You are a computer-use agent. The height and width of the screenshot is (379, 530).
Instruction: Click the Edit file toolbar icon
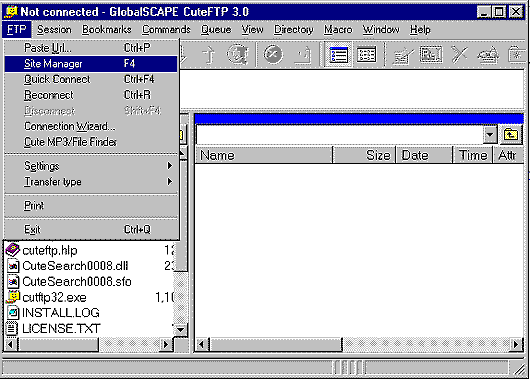pos(402,55)
